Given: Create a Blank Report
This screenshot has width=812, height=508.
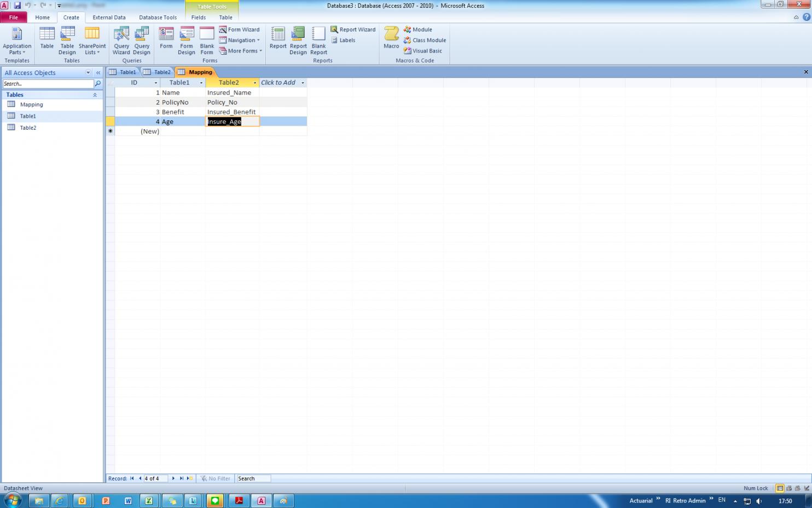Looking at the screenshot, I should 318,41.
